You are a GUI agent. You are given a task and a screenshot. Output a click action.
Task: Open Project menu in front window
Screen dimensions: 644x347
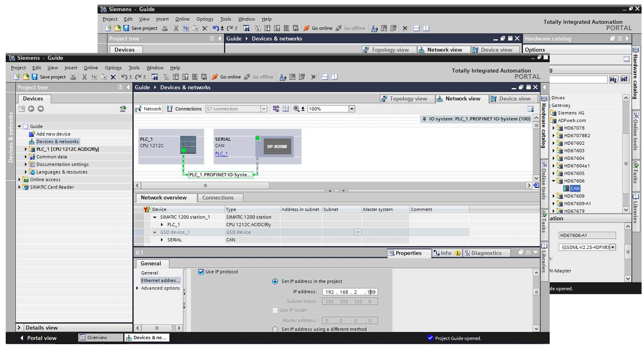click(x=18, y=68)
